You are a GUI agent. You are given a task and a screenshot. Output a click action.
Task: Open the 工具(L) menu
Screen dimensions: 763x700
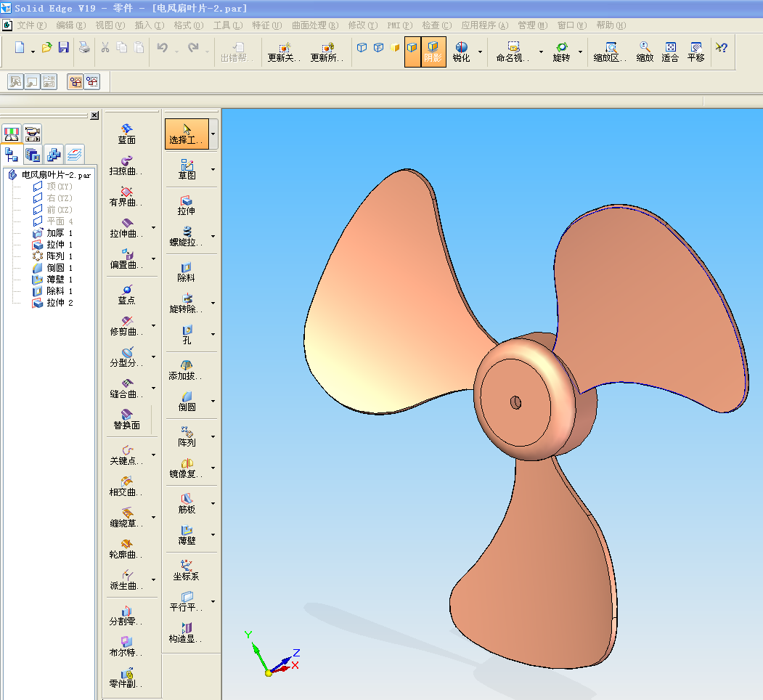pos(228,25)
